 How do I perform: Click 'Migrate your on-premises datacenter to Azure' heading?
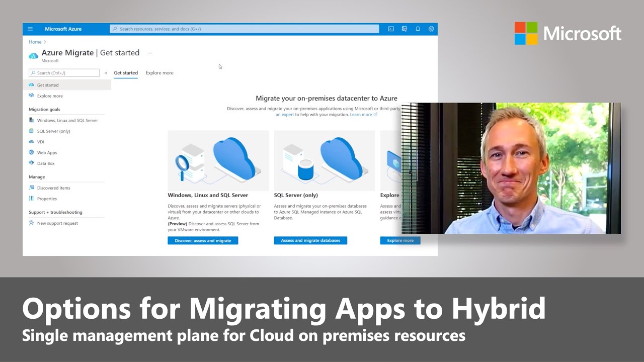click(327, 99)
